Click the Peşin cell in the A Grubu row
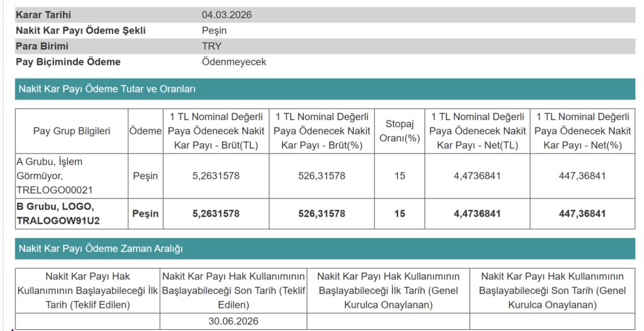The height and width of the screenshot is (331, 644). [145, 176]
